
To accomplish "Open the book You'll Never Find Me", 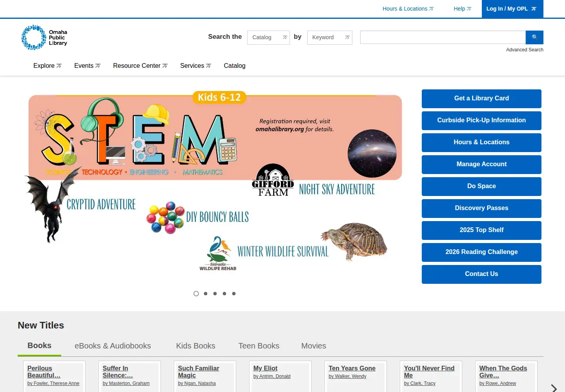I will (x=429, y=372).
